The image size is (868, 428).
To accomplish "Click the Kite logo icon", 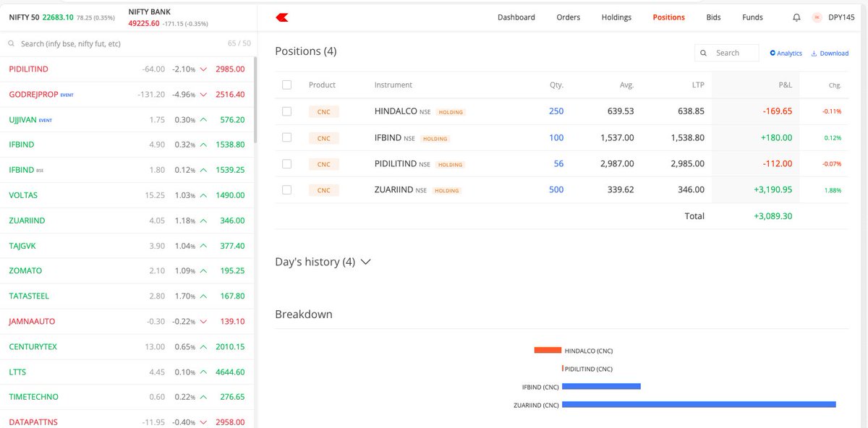I will (x=282, y=17).
